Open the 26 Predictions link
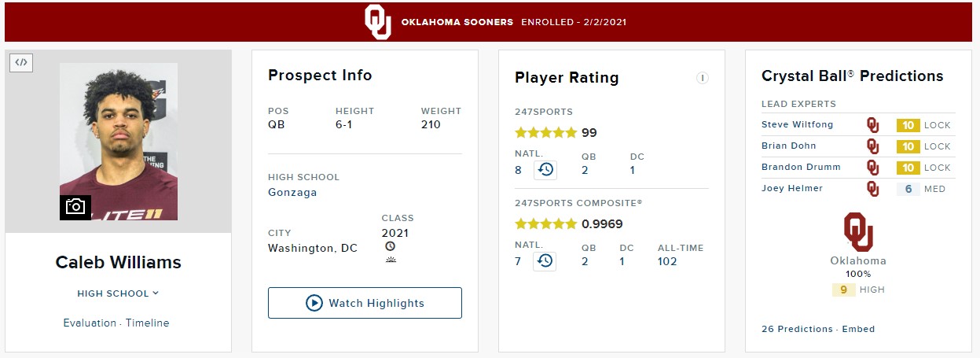The image size is (980, 358). click(797, 329)
